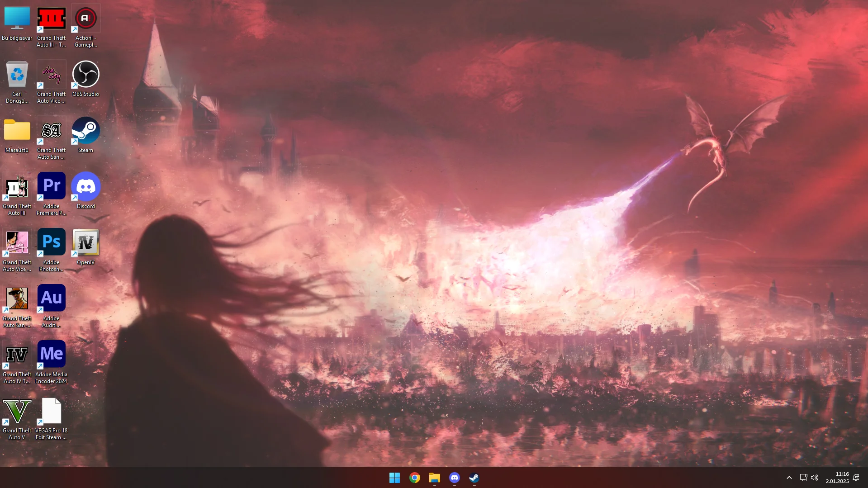This screenshot has height=488, width=868.
Task: Launch OBS Studio from desktop
Action: [86, 80]
